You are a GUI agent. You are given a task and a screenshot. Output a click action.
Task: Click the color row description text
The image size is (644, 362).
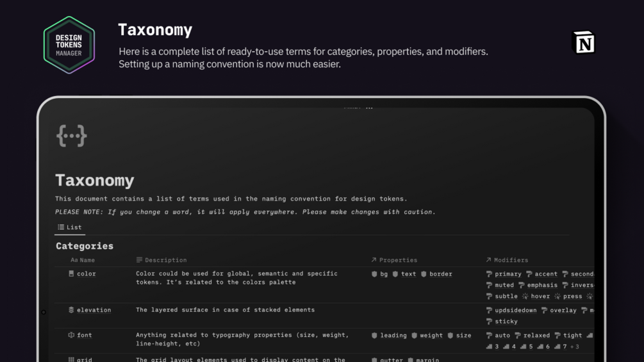coord(236,278)
